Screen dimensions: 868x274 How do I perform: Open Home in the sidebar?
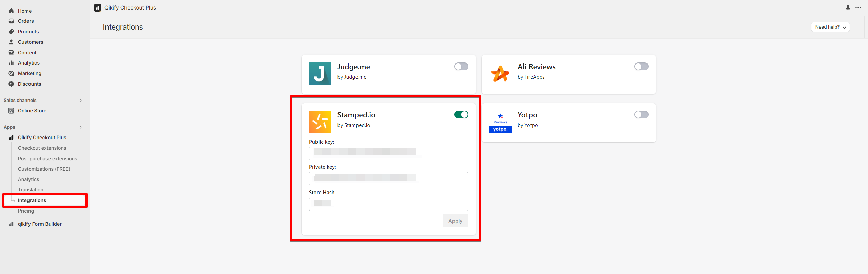[25, 11]
